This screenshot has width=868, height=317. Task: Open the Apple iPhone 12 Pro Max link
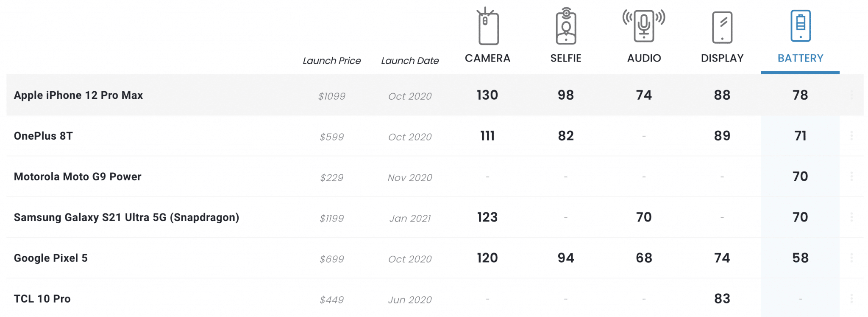tap(78, 95)
